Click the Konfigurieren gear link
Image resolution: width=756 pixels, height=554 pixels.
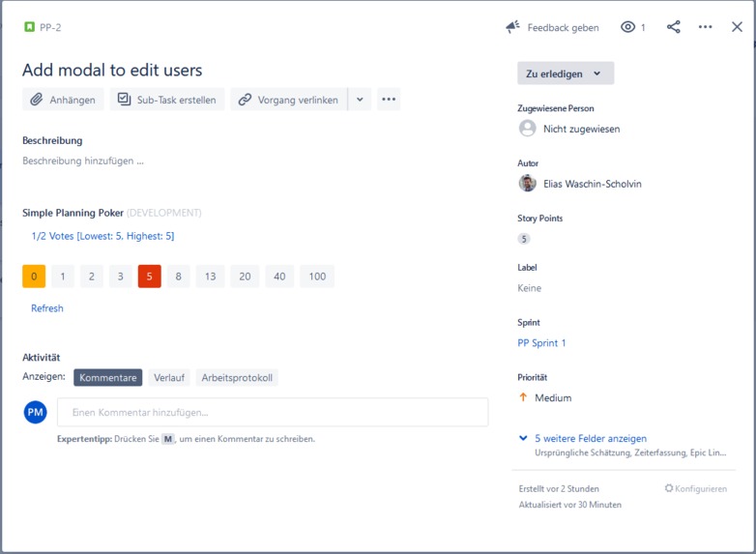pyautogui.click(x=696, y=488)
